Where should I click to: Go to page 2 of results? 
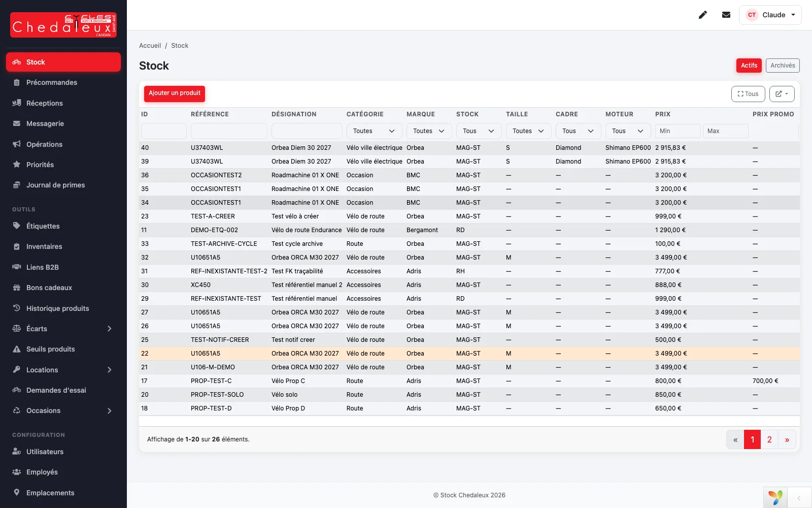tap(769, 440)
